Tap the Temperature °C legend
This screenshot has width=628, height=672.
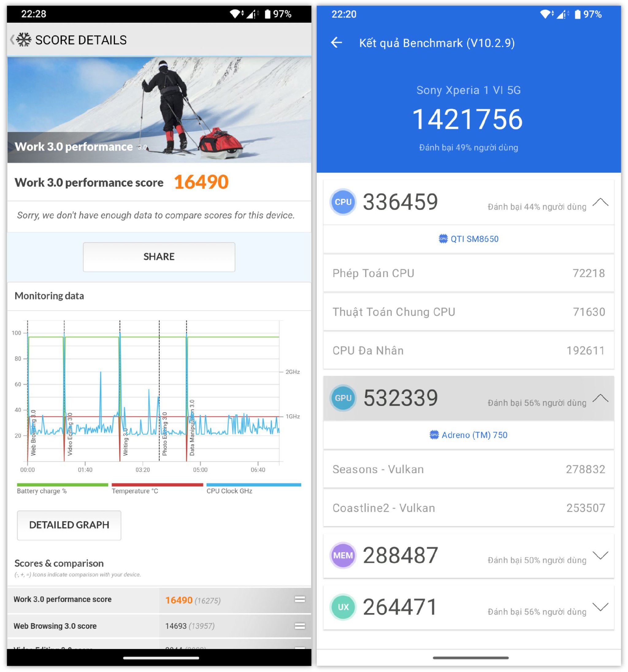click(x=157, y=489)
